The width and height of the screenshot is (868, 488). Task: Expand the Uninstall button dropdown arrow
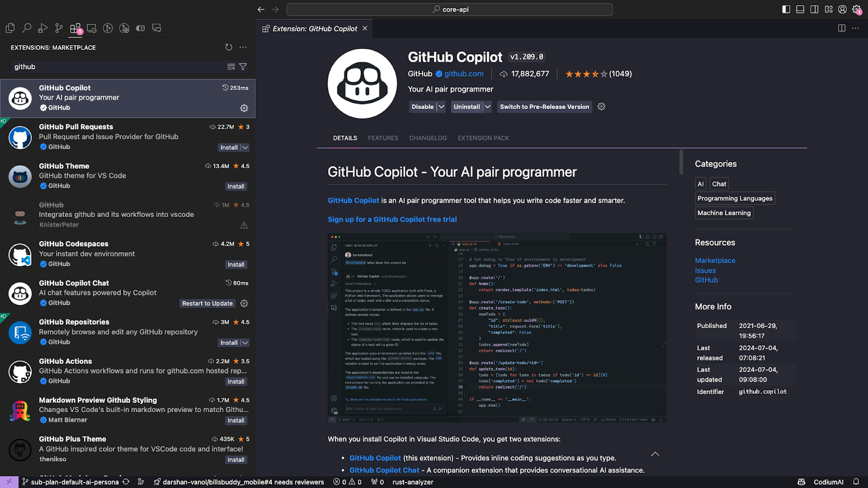point(487,107)
